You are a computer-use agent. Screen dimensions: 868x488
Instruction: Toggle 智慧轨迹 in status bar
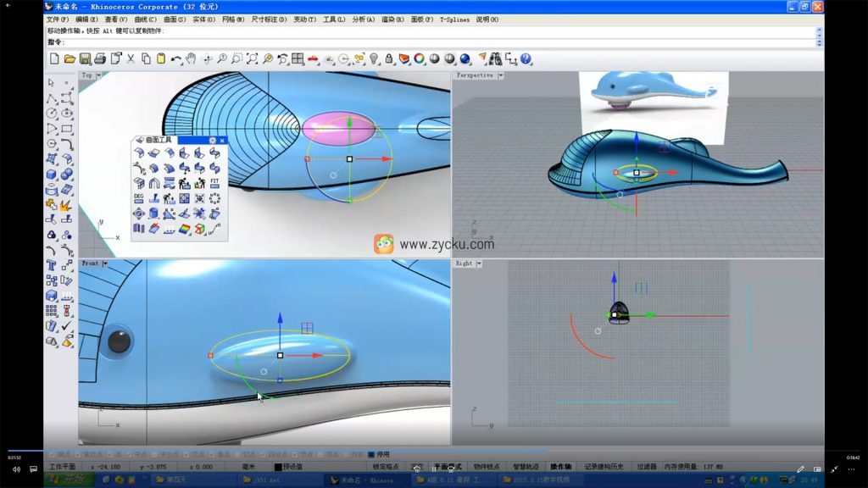tap(526, 467)
